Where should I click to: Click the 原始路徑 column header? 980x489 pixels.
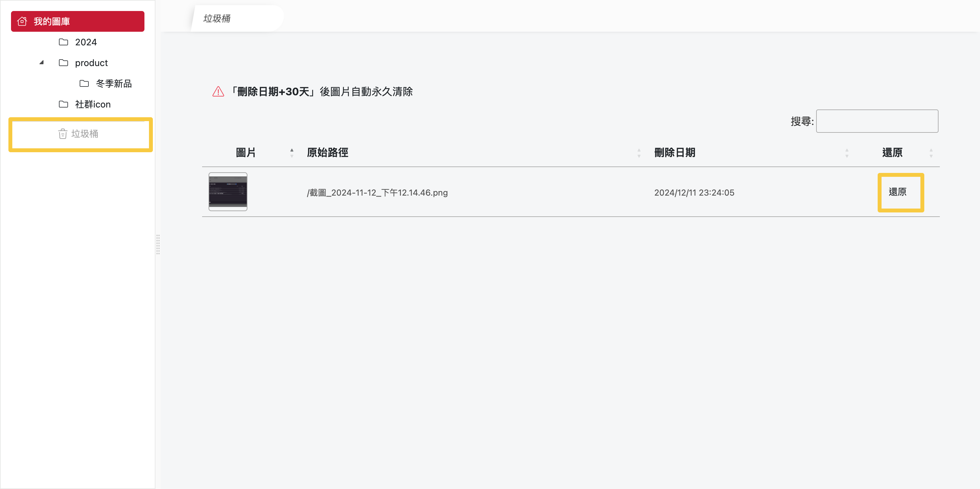327,153
